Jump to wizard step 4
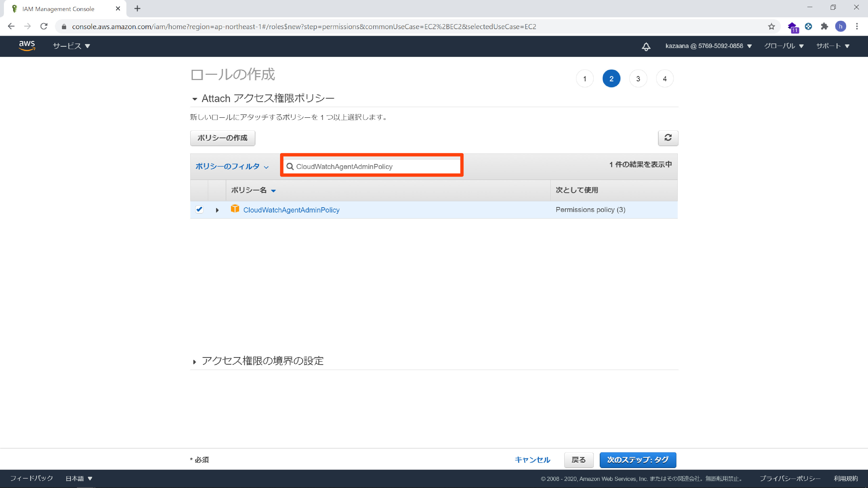868x488 pixels. [x=665, y=78]
